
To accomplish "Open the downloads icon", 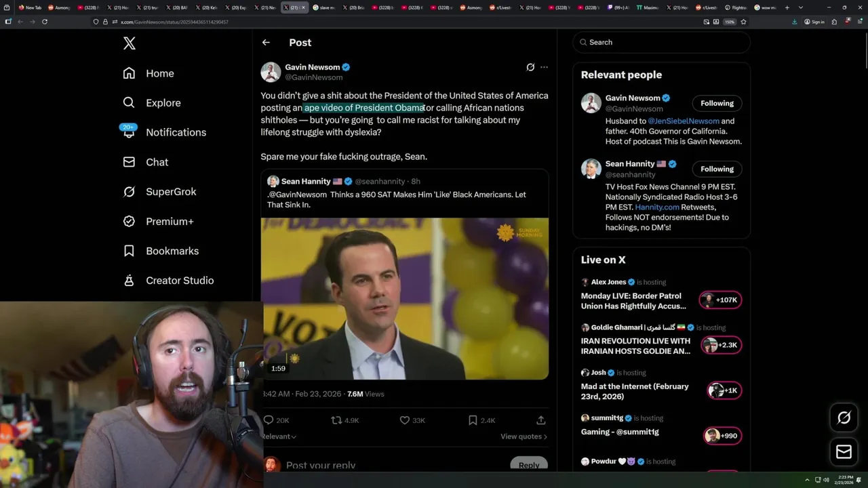I will coord(794,22).
